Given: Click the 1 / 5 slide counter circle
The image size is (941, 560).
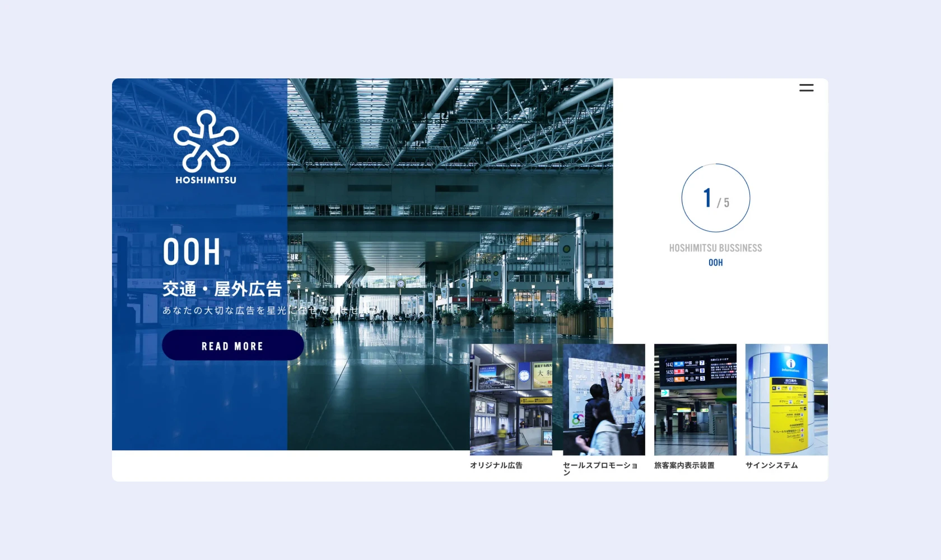Looking at the screenshot, I should click(x=715, y=198).
